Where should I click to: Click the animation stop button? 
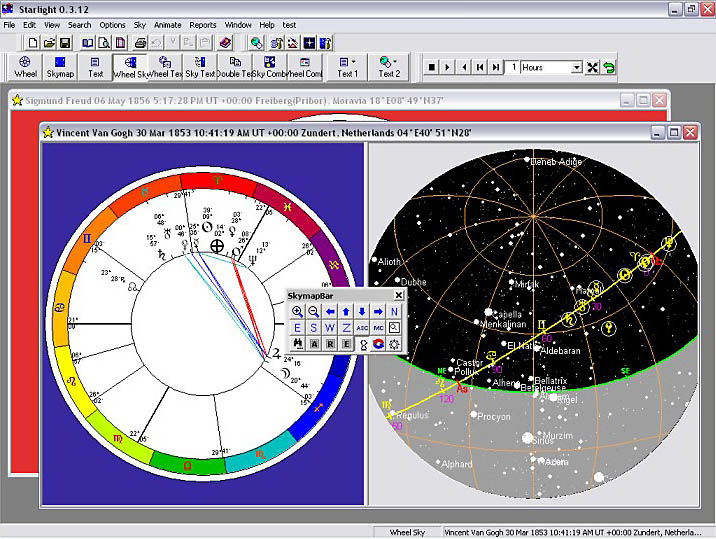[x=431, y=68]
